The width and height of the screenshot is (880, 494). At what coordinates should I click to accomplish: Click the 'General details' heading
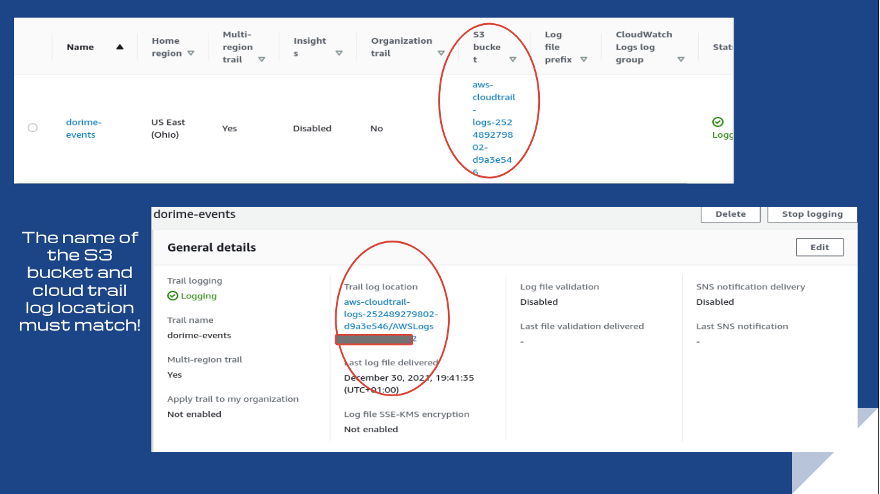[212, 248]
